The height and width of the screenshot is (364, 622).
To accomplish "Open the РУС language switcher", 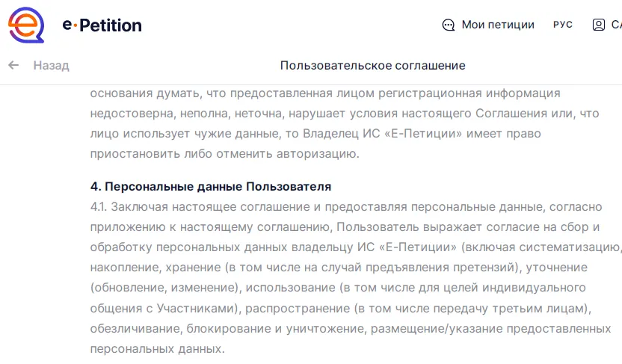I will tap(563, 25).
